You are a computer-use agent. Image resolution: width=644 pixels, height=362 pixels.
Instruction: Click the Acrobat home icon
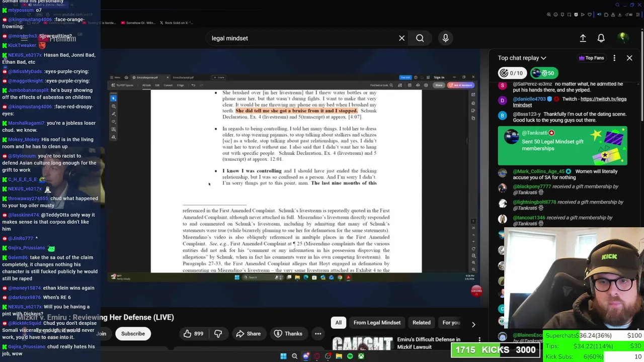tap(126, 77)
